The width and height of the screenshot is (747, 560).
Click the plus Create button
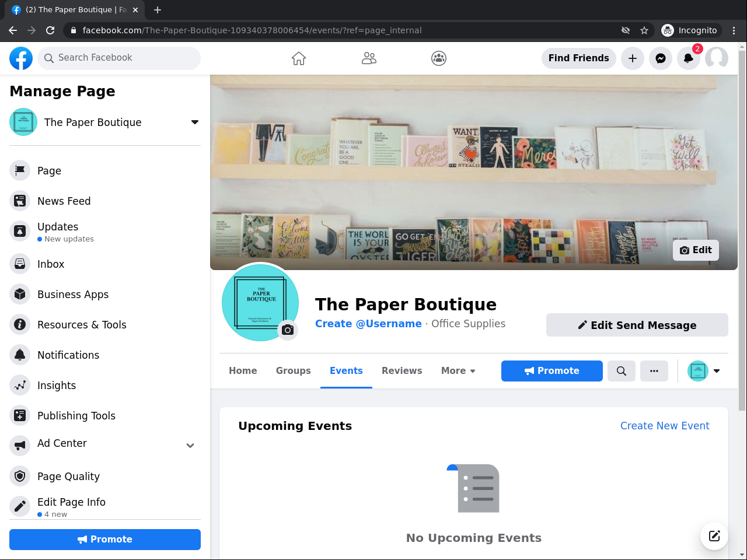tap(633, 58)
